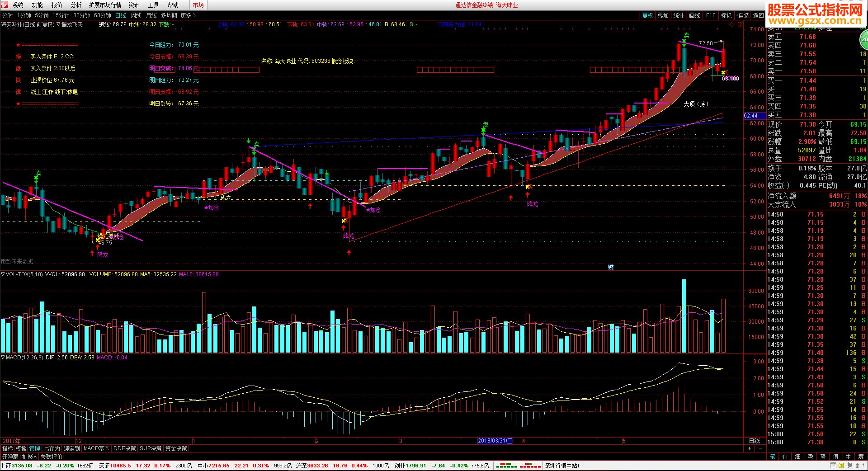This screenshot has height=471, width=868.
Task: Open the 值 value tab icon
Action: coord(836,457)
